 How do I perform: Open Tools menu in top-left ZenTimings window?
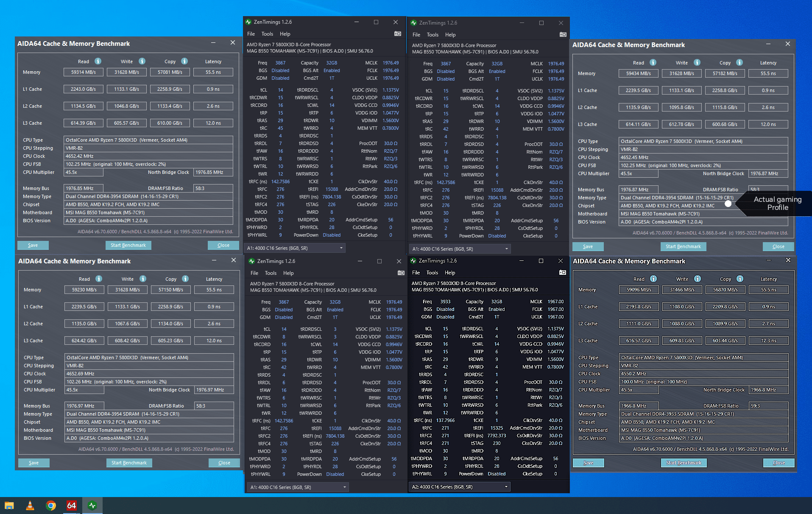tap(267, 34)
